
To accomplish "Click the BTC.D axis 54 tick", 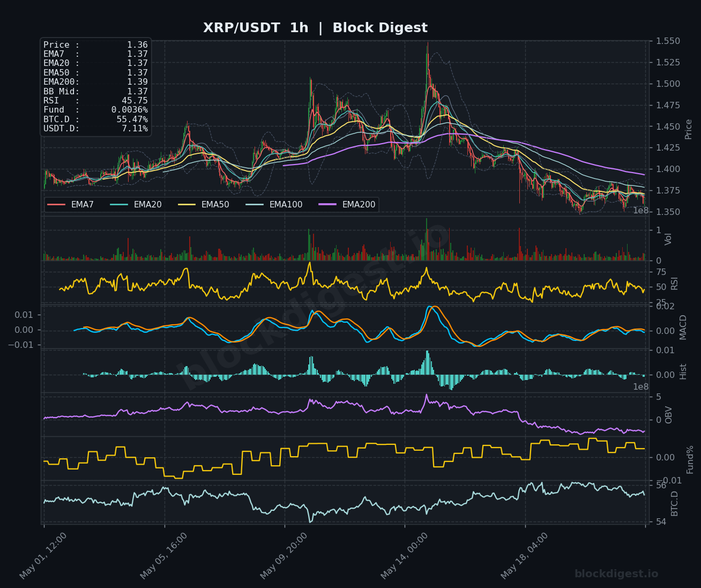I will [661, 522].
